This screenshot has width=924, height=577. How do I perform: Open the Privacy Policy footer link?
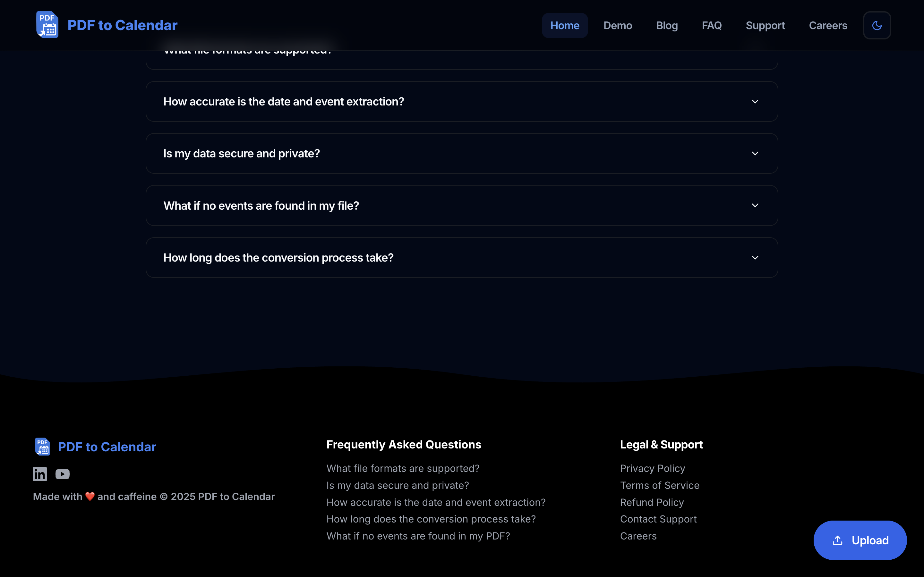652,468
